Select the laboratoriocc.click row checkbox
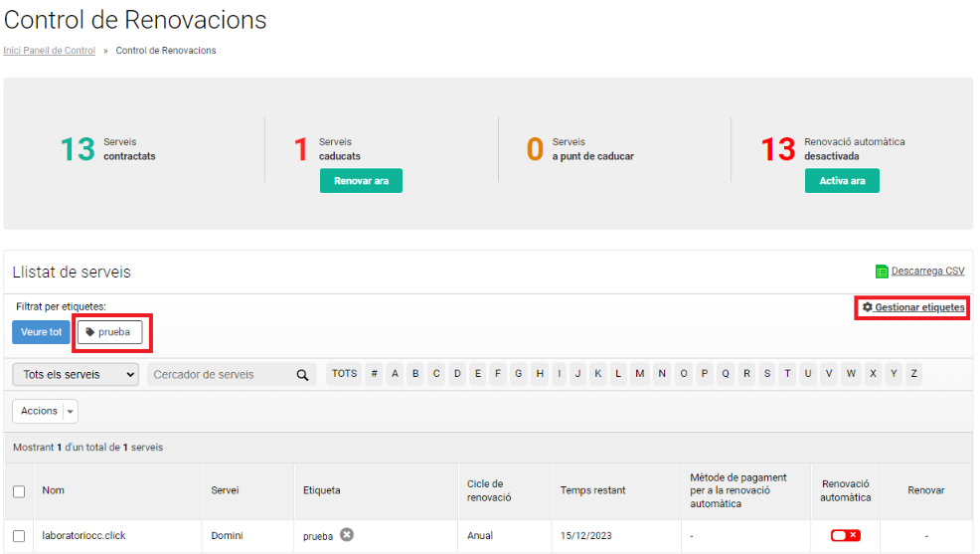 coord(19,536)
